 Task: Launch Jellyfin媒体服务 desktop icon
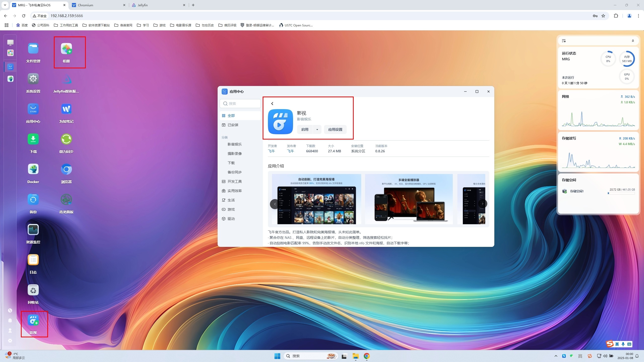tap(66, 79)
